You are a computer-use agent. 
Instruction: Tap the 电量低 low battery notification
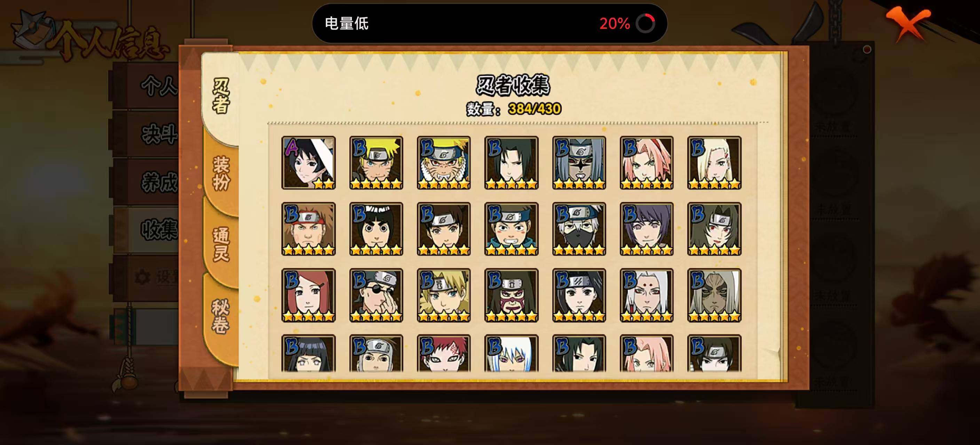pyautogui.click(x=490, y=24)
